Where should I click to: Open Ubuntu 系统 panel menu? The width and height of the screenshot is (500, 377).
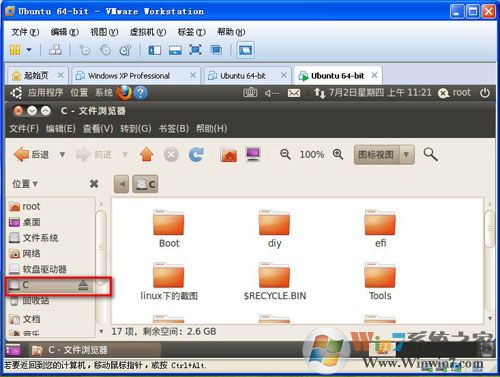104,93
